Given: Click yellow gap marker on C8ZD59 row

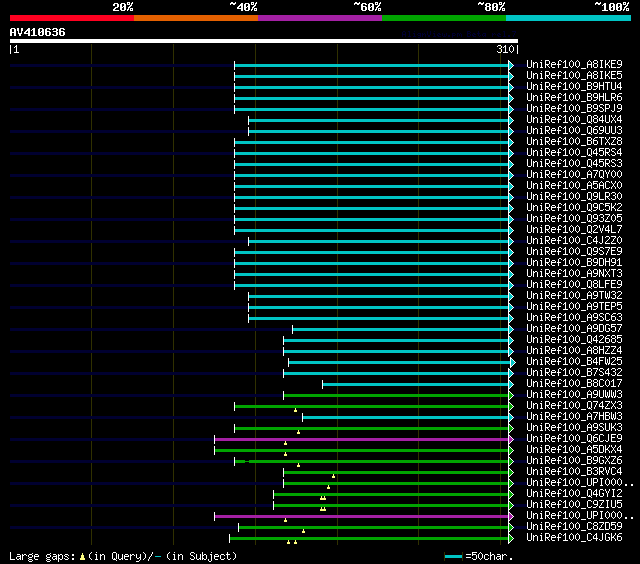Looking at the screenshot, I should coord(303,531).
